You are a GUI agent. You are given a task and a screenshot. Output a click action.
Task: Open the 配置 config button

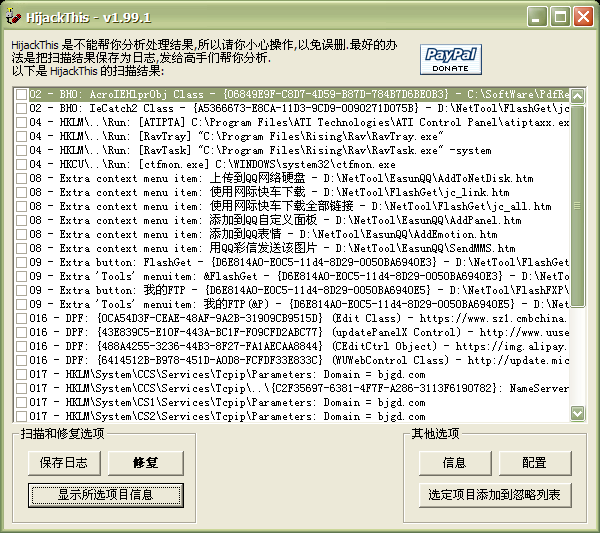535,463
